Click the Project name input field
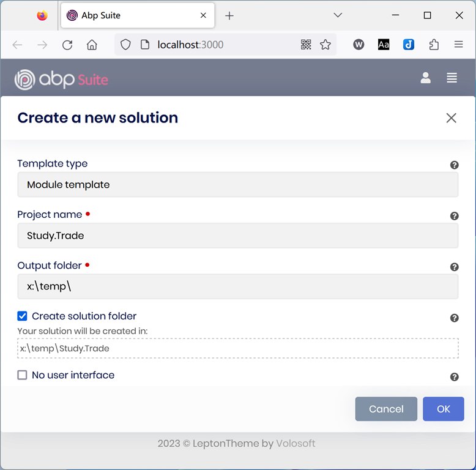Screen dimensions: 476x470 pyautogui.click(x=237, y=236)
